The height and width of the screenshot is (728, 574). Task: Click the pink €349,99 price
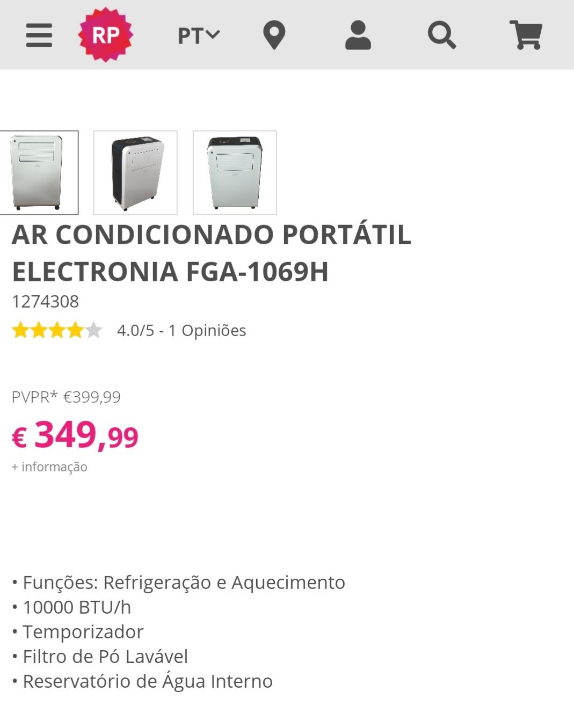click(75, 435)
